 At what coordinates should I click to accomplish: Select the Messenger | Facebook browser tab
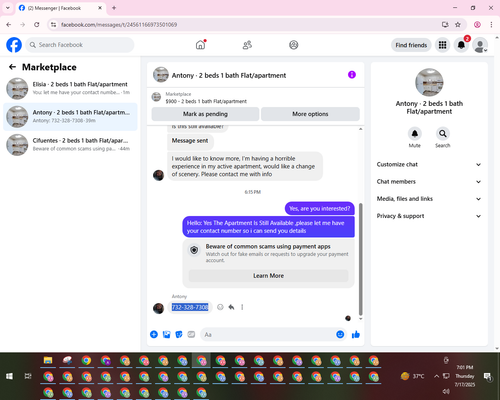coord(61,8)
